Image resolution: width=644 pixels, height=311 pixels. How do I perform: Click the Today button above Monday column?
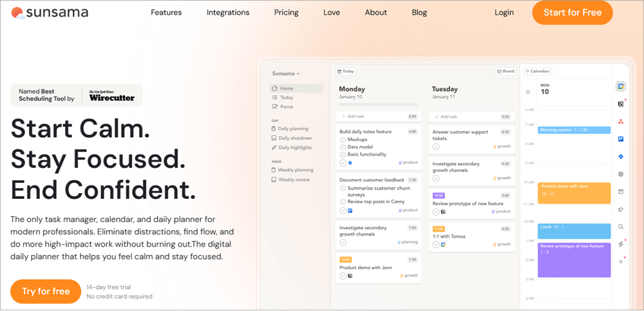pyautogui.click(x=346, y=71)
